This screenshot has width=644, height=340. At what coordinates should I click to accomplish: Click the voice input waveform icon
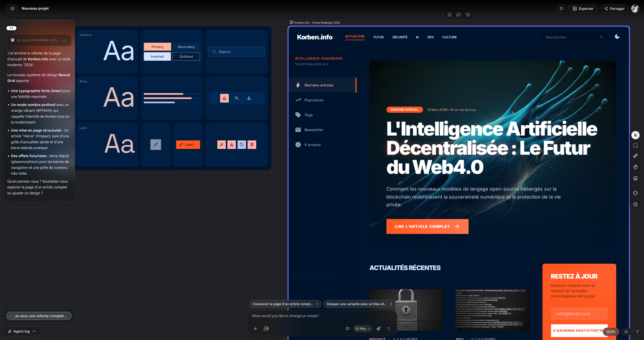[x=378, y=328]
